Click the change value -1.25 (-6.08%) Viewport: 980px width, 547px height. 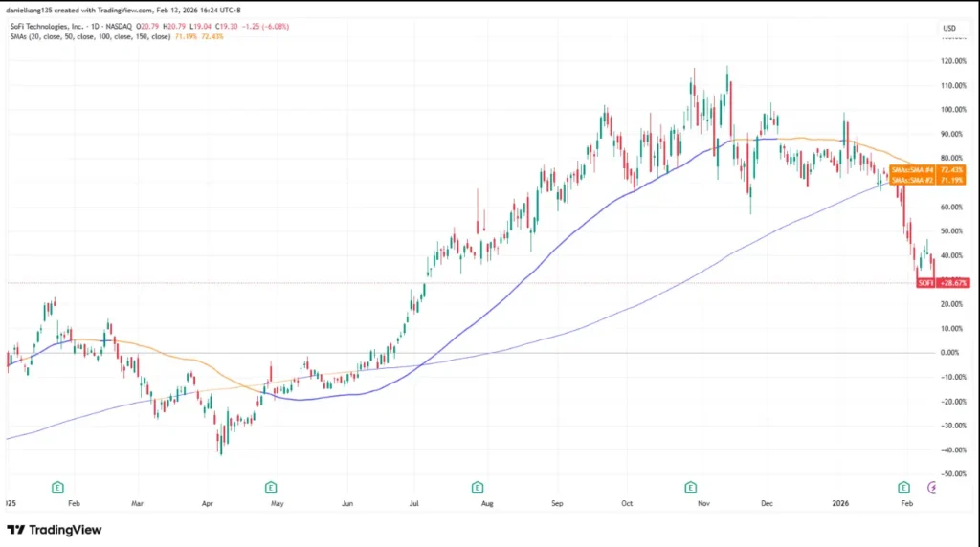[265, 26]
